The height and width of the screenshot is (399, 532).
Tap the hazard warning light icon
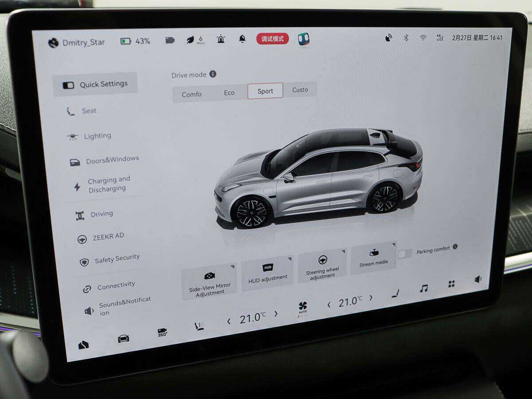[x=220, y=39]
